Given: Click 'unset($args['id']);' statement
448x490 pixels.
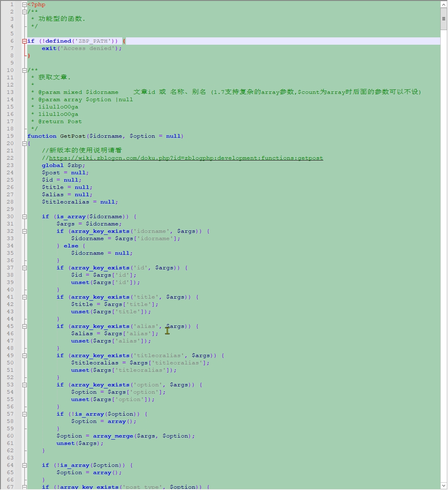Looking at the screenshot, I should 106,282.
